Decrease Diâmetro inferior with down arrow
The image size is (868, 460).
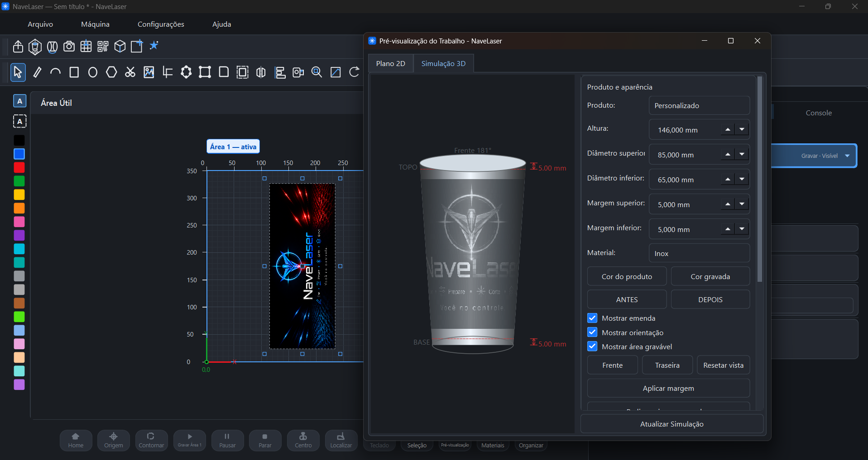pyautogui.click(x=742, y=180)
